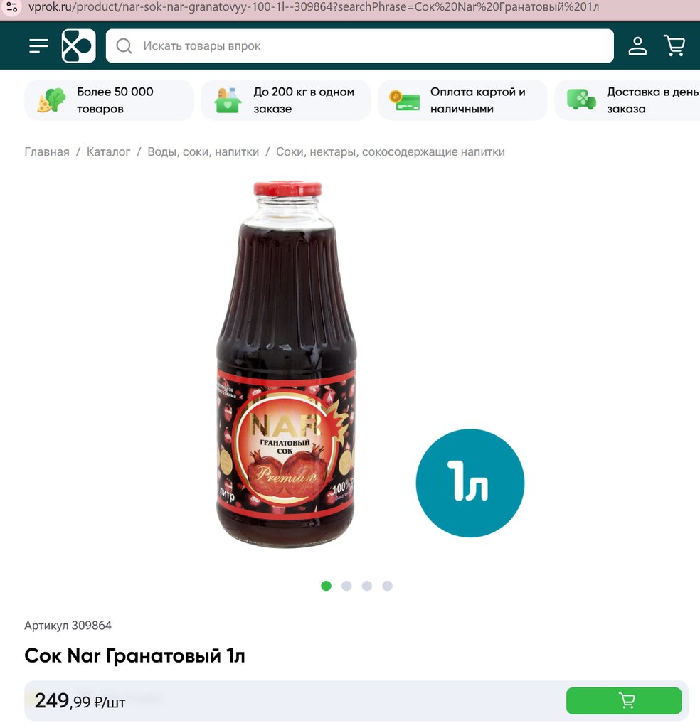Open the Каталог breadcrumb link
This screenshot has height=728, width=700.
[x=108, y=152]
